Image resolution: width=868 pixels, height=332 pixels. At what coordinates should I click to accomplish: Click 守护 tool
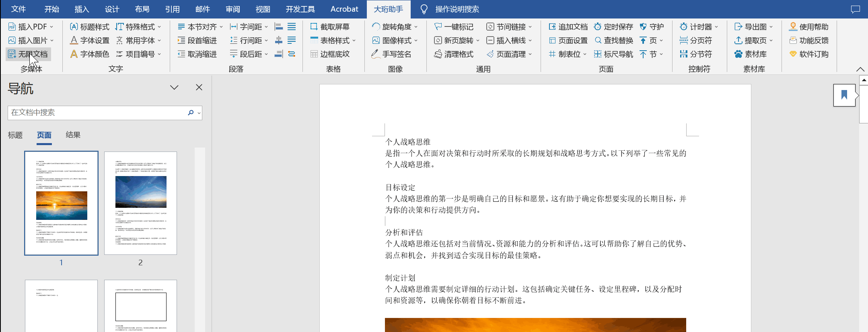(x=652, y=27)
